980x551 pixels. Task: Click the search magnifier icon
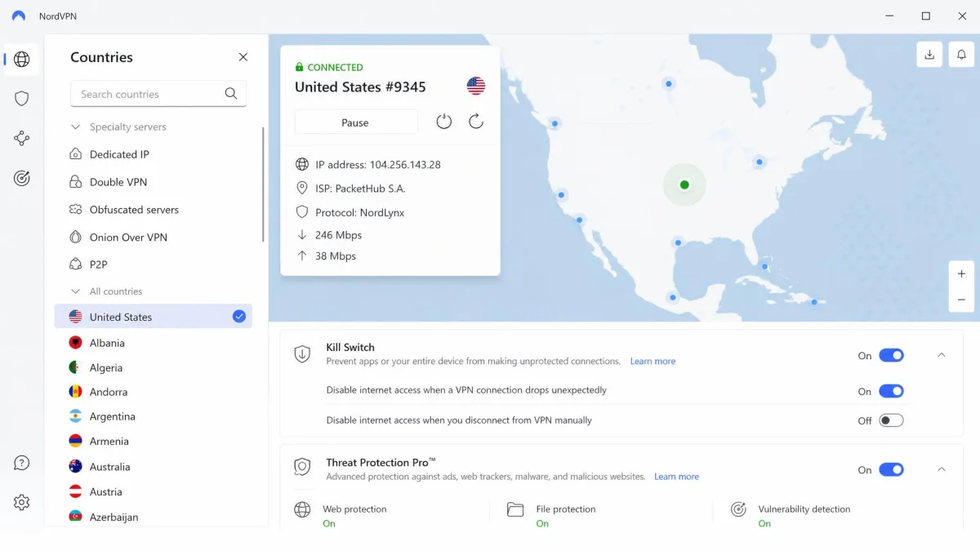click(231, 94)
